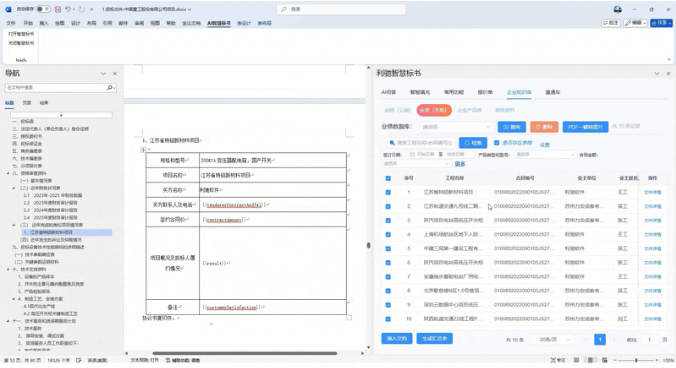Switch to the 直通车 tab
Viewport: 676px width, 368px height.
point(553,92)
